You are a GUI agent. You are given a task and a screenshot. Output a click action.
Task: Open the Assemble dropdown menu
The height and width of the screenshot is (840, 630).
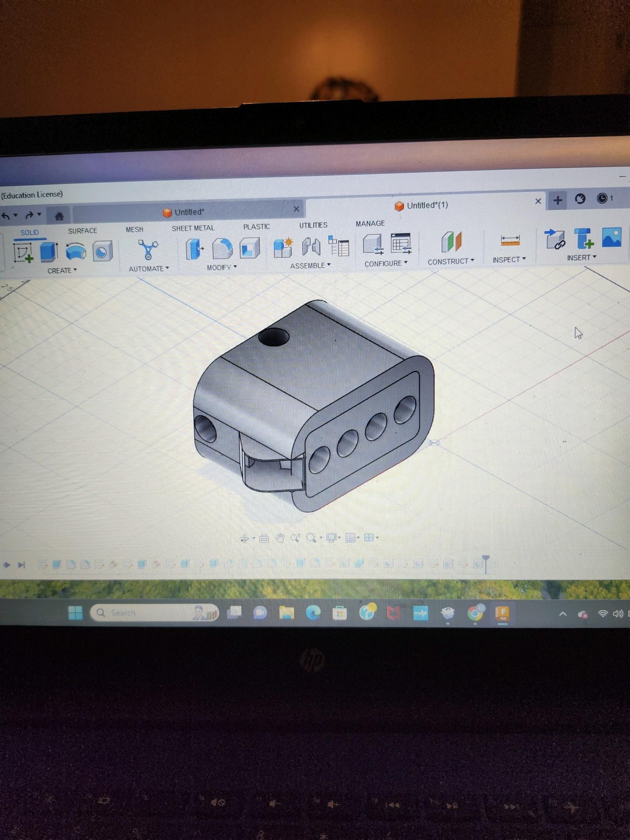(x=310, y=265)
